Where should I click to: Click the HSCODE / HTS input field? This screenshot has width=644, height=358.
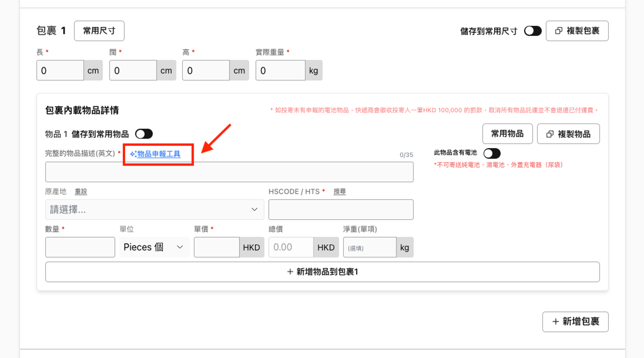coord(341,209)
